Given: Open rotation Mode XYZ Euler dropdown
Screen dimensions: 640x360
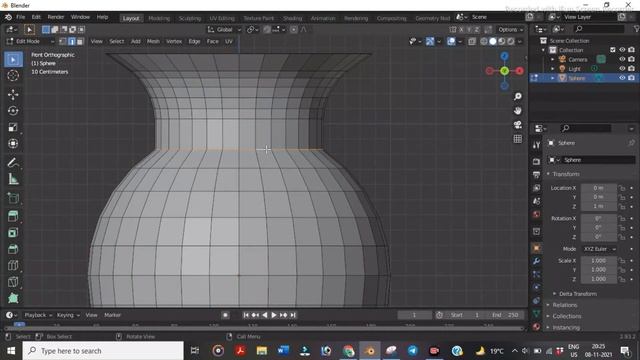Looking at the screenshot, I should [599, 249].
